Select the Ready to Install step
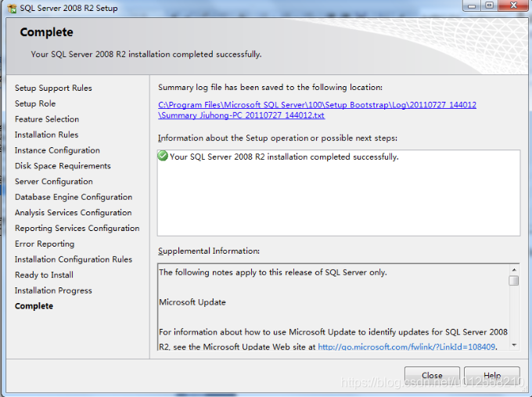The height and width of the screenshot is (397, 532). 44,275
